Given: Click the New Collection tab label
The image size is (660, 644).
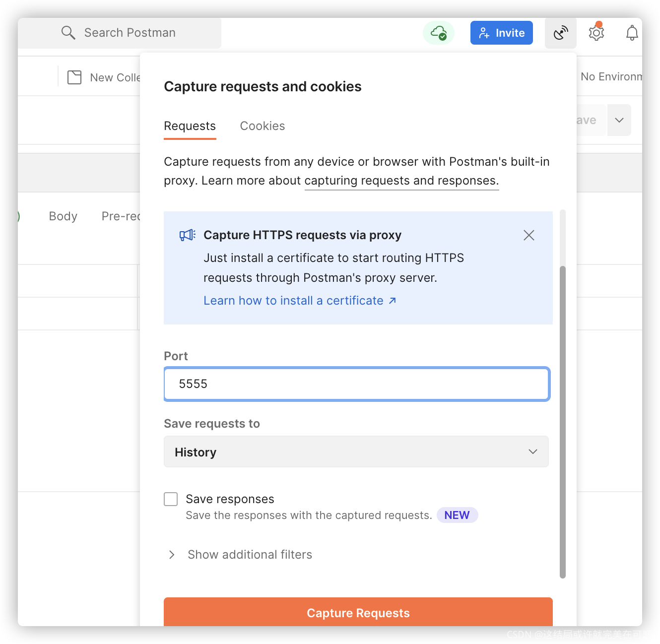Looking at the screenshot, I should pos(115,77).
